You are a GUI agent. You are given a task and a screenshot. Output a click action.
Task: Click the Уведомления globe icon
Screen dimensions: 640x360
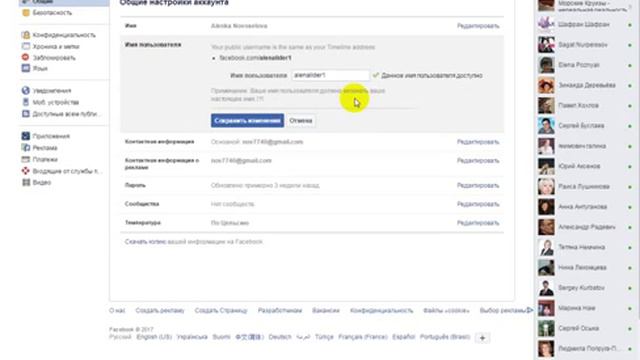26,91
